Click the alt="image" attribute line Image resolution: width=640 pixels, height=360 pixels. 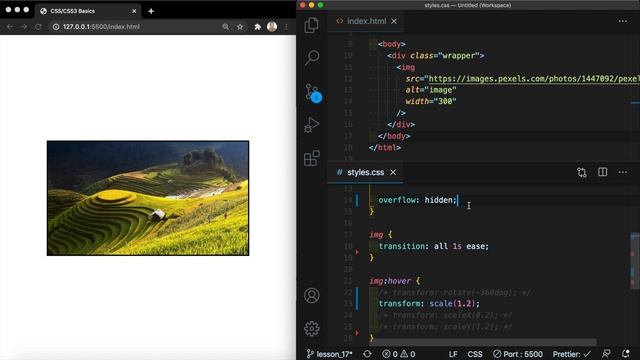(x=431, y=90)
